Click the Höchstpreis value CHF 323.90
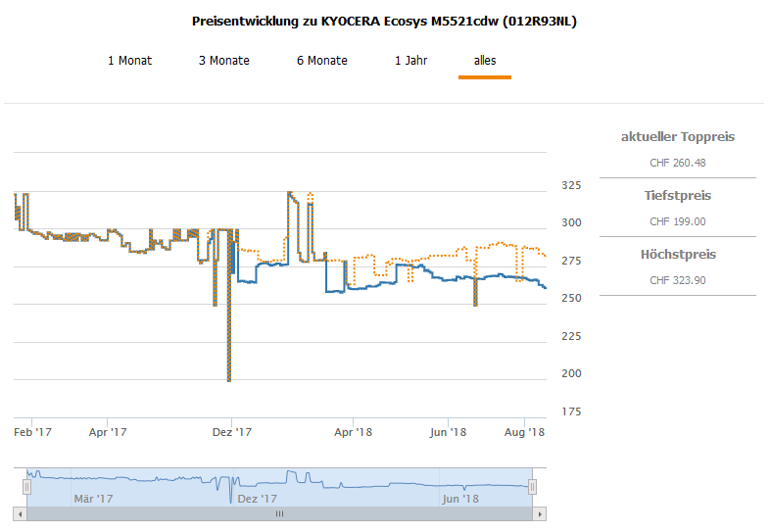The height and width of the screenshot is (532, 770). coord(677,280)
